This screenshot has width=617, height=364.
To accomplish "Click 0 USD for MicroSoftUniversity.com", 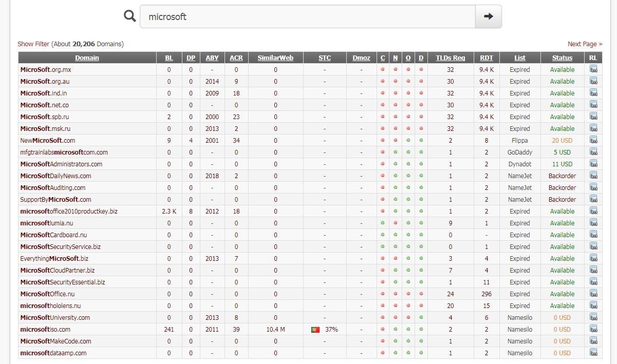I will click(x=563, y=317).
